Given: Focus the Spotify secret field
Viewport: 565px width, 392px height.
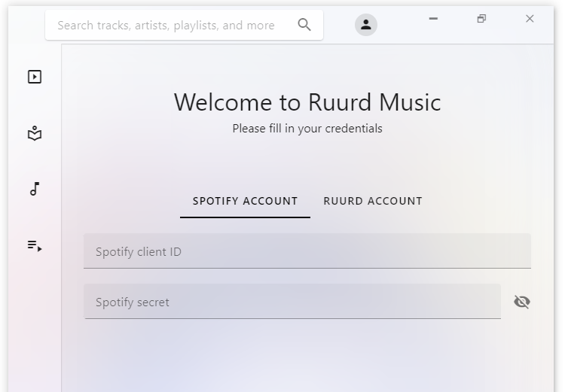Looking at the screenshot, I should point(292,301).
